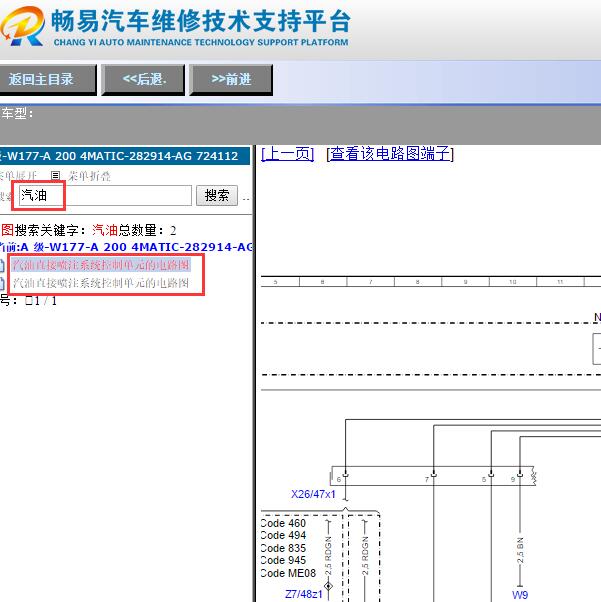Go back with the <<后退 button
This screenshot has height=602, width=601.
[x=143, y=79]
